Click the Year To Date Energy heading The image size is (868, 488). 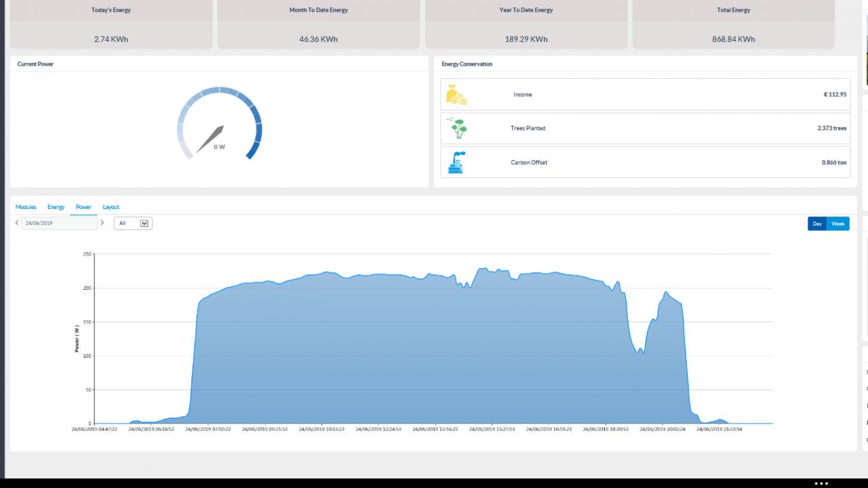point(526,10)
